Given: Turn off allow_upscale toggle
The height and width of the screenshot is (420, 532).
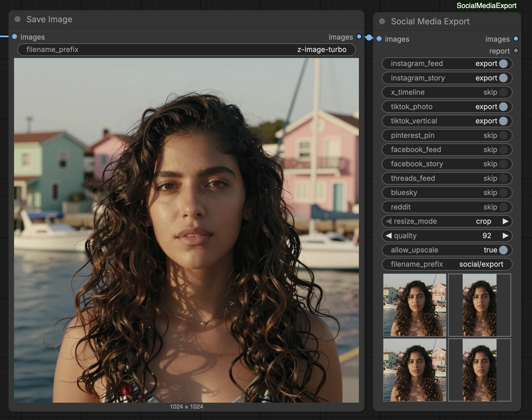Looking at the screenshot, I should pos(503,250).
